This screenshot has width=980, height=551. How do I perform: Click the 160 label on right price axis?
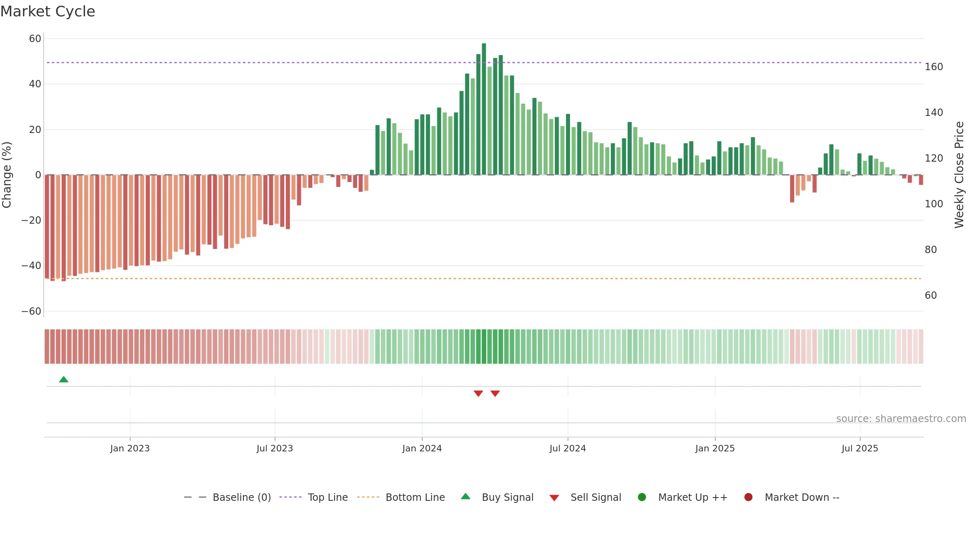[x=934, y=67]
